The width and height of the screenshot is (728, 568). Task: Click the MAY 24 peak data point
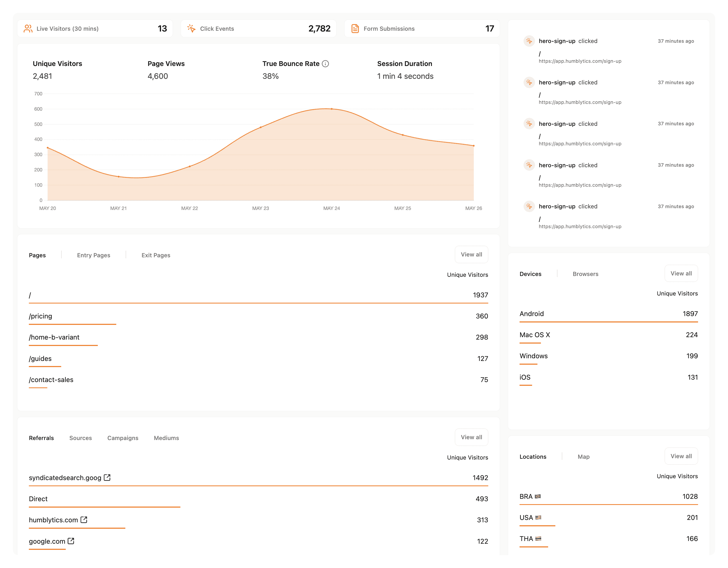point(332,109)
